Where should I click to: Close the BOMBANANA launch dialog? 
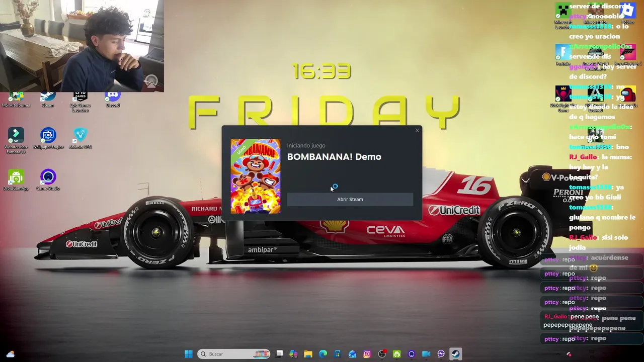click(x=417, y=131)
